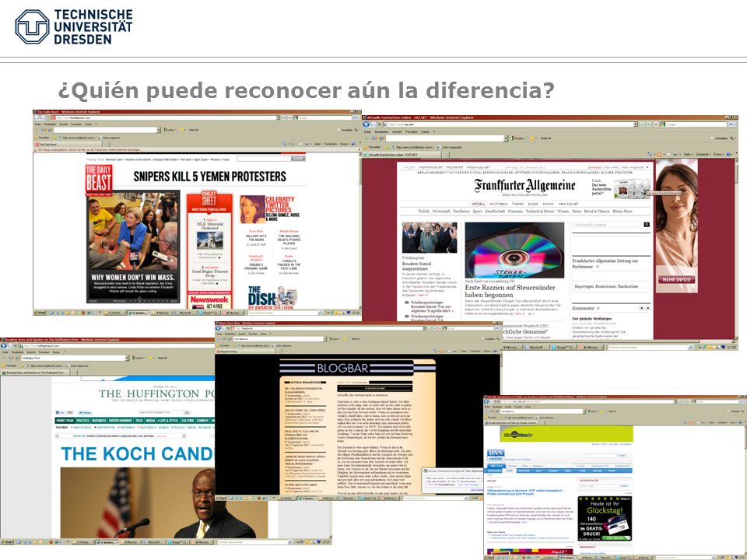This screenshot has height=560, width=747.
Task: Open Ansicht menu in Daily Beast window
Action: click(x=63, y=124)
